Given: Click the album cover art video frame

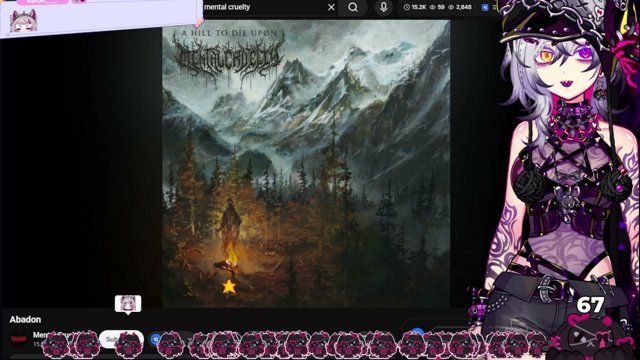Looking at the screenshot, I should (306, 164).
